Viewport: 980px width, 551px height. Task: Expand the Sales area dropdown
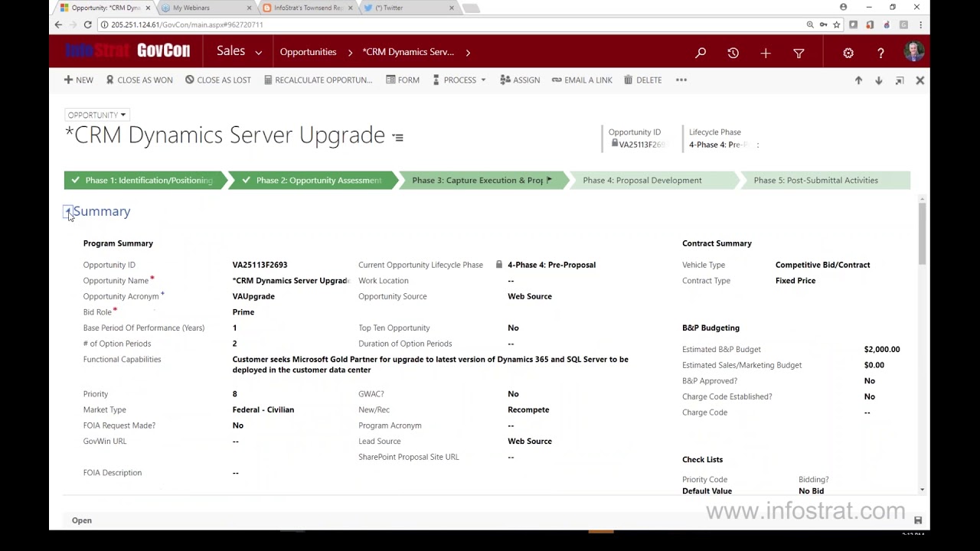(x=259, y=53)
